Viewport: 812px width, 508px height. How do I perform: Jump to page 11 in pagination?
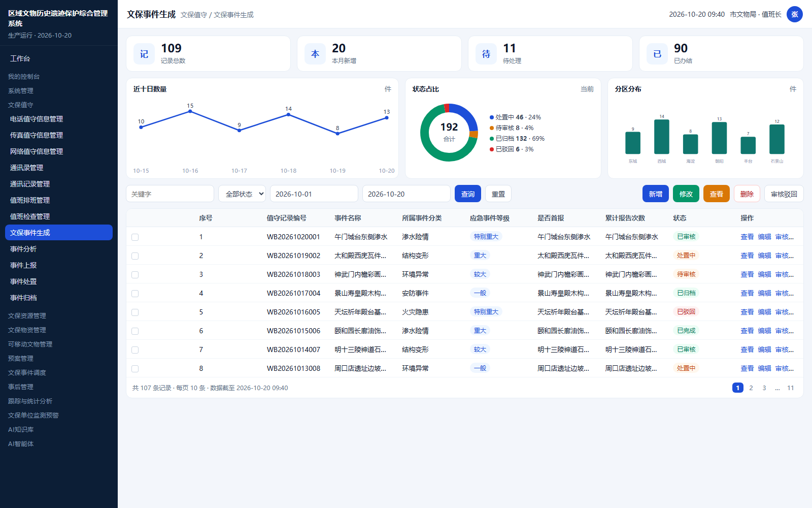(x=791, y=388)
